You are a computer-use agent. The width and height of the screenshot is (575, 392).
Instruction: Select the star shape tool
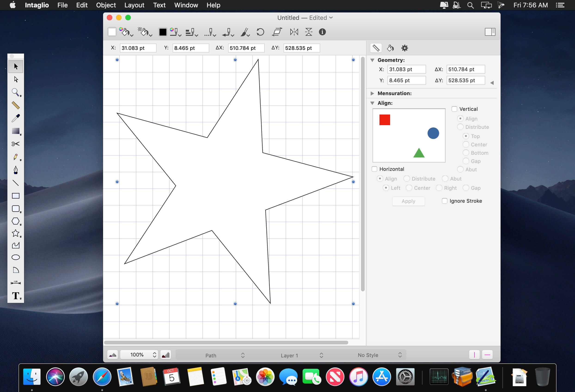16,233
